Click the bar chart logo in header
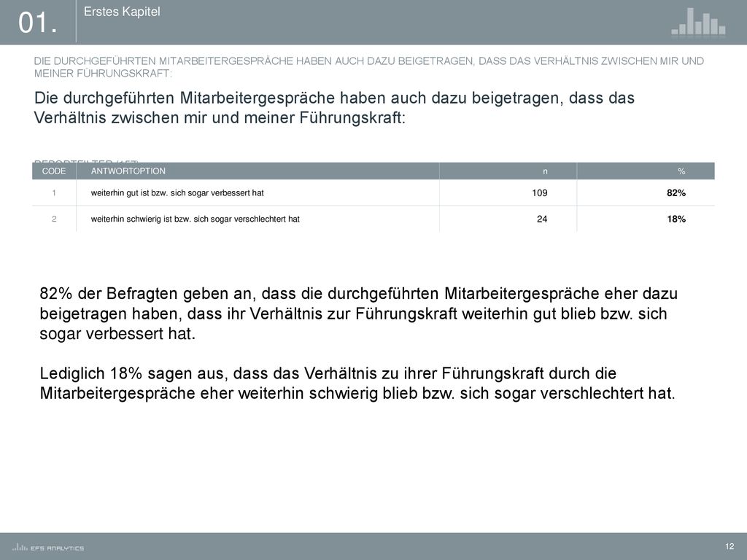This screenshot has height=560, width=747. [x=698, y=21]
